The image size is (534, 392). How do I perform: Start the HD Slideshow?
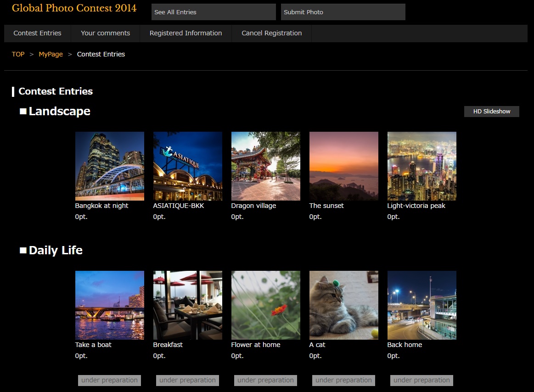(491, 112)
